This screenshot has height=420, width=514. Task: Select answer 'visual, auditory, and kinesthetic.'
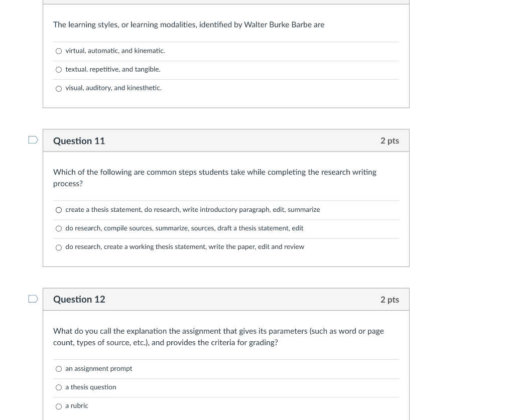(59, 88)
